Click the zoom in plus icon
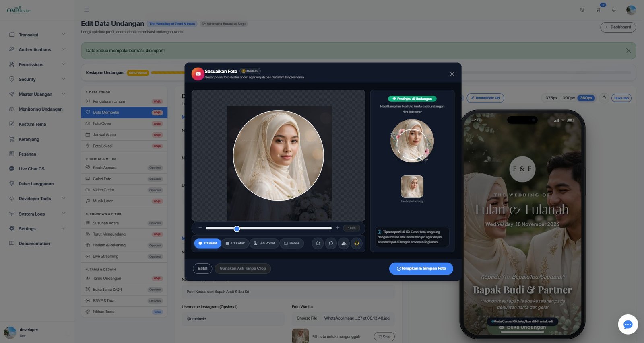Screen dimensions: 644x343 (338, 228)
